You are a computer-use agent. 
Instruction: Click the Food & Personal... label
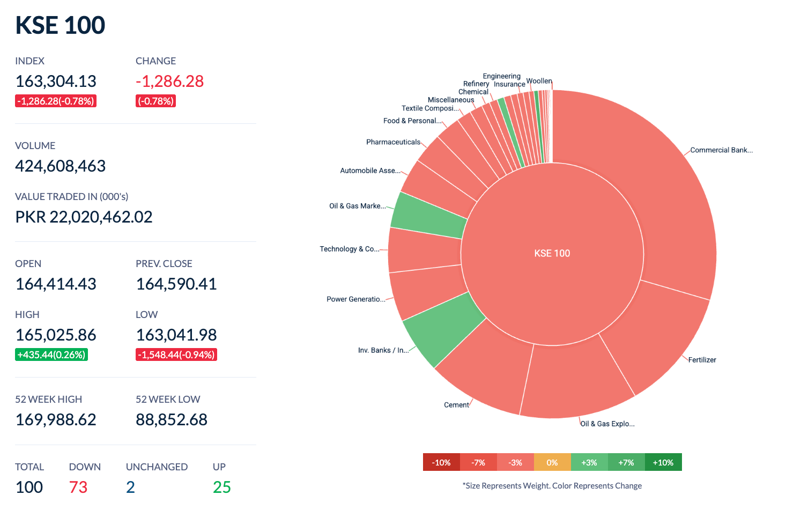(413, 121)
